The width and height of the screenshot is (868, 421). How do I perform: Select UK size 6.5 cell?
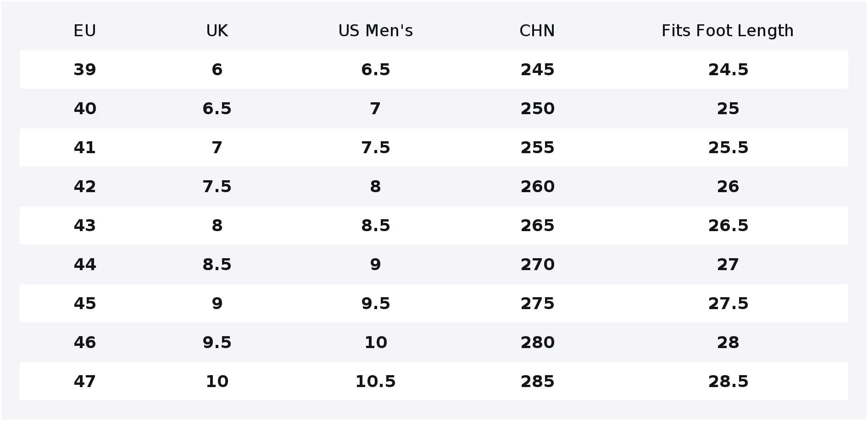pyautogui.click(x=217, y=109)
